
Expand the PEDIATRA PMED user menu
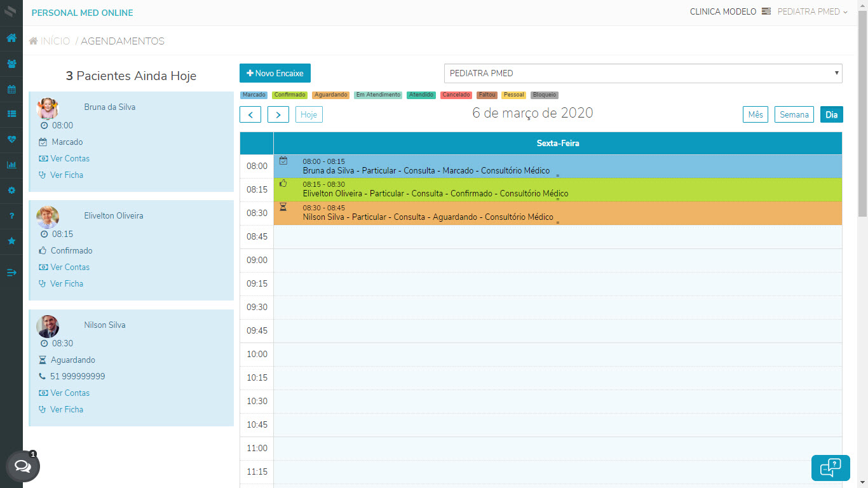pyautogui.click(x=812, y=11)
